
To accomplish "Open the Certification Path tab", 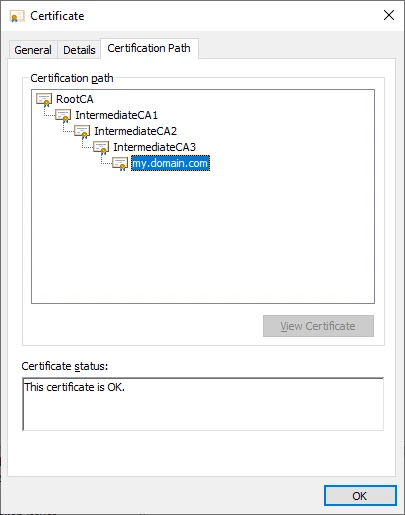I will 149,48.
